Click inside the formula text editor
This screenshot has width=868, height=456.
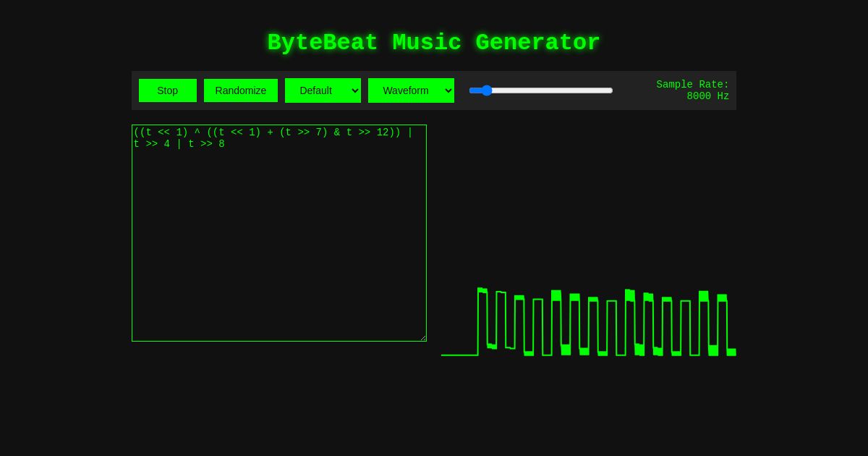click(x=279, y=233)
